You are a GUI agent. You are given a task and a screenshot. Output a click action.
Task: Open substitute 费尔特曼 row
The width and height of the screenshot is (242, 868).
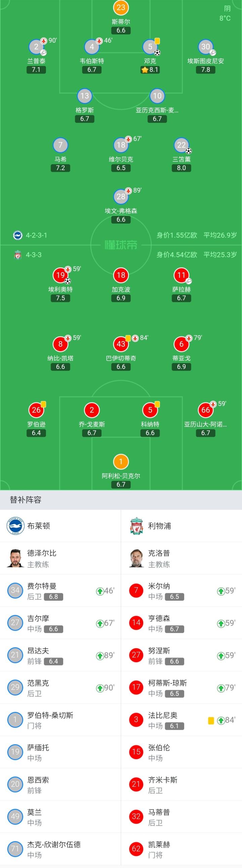tap(60, 591)
